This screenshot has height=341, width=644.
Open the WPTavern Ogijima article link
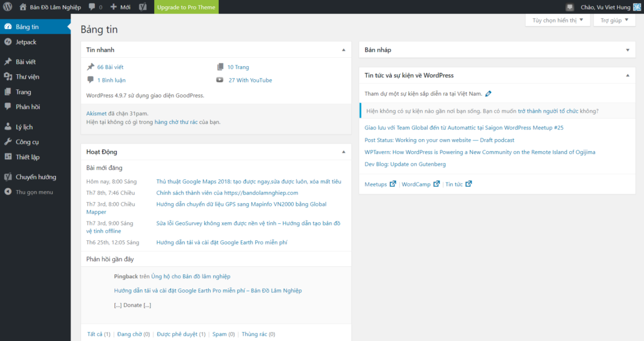click(480, 152)
